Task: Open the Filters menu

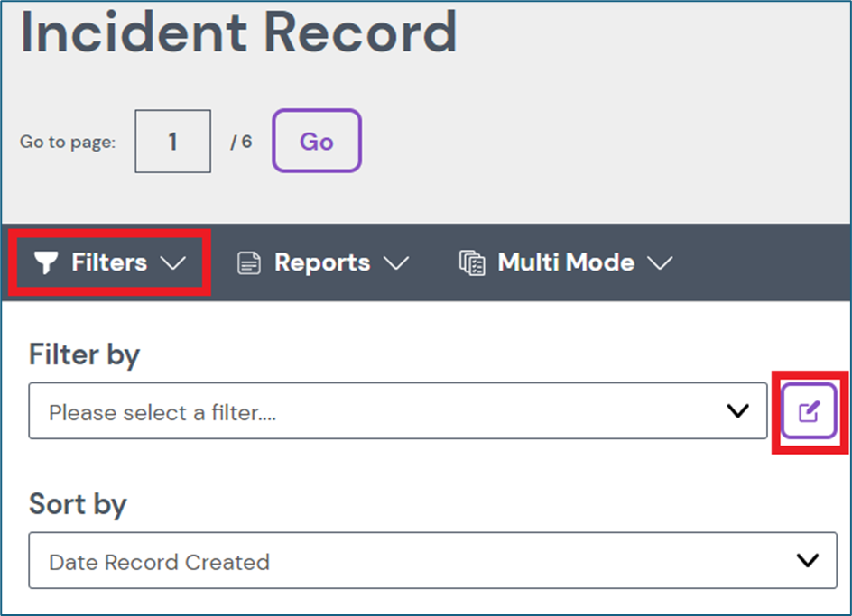Action: (x=109, y=262)
